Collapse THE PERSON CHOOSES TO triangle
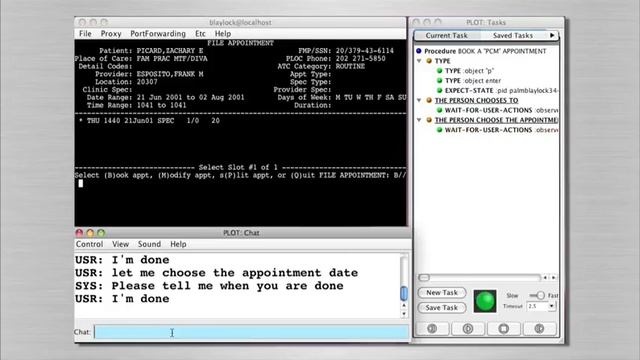 click(x=419, y=100)
